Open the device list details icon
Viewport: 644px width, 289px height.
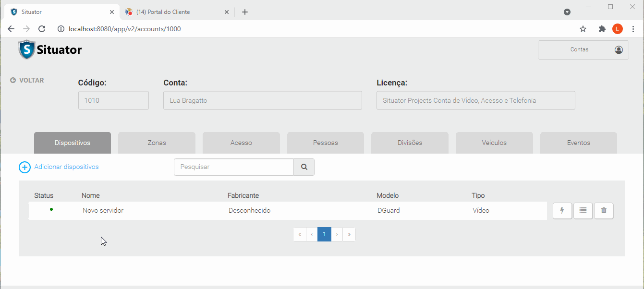(583, 211)
